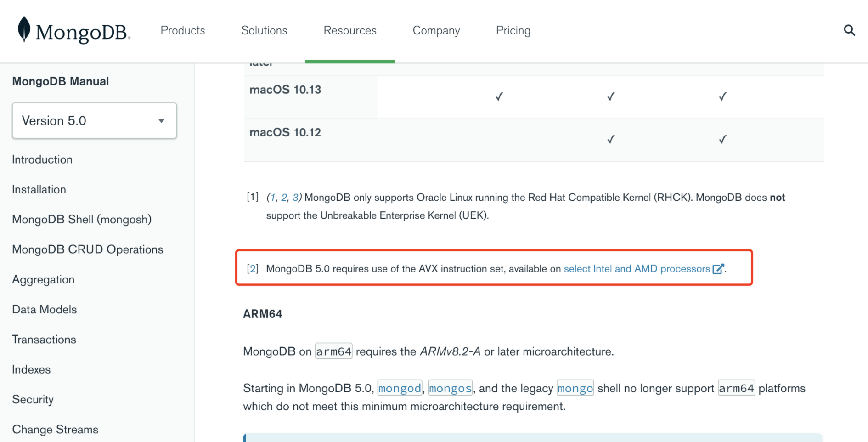Click footnote back-reference 1
Viewport: 868px width, 442px height.
[x=273, y=198]
